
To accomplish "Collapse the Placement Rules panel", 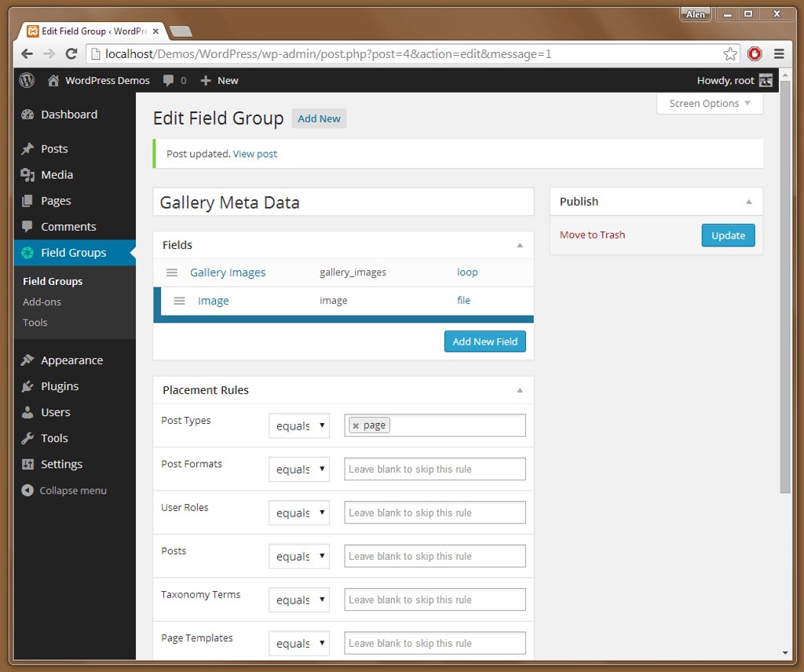I will 520,391.
